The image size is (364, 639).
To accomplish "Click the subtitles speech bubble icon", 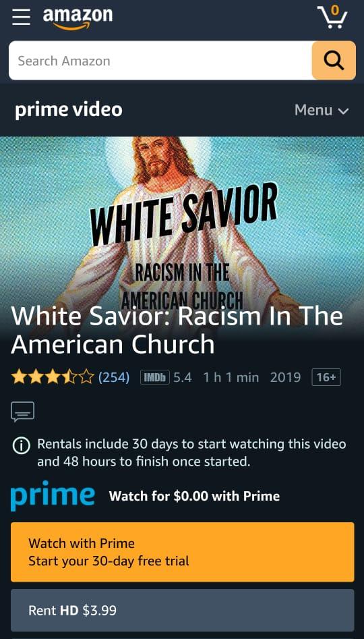I will (x=22, y=412).
